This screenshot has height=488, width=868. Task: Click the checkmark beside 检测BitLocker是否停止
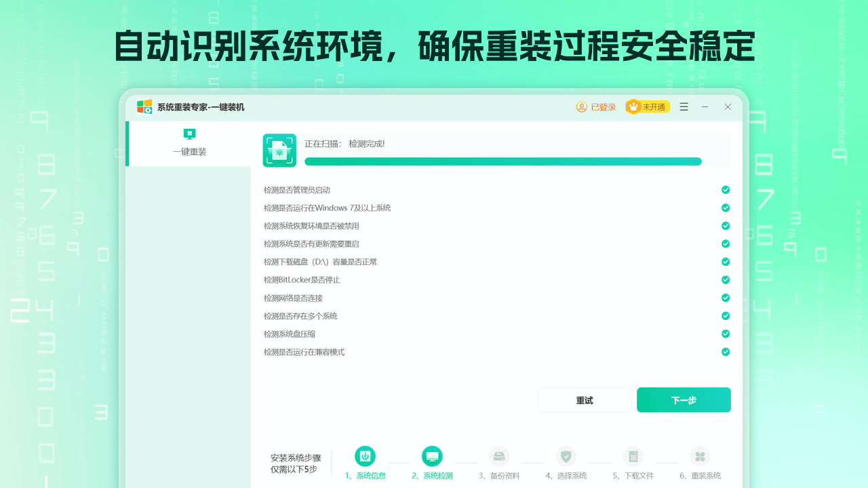pyautogui.click(x=725, y=279)
